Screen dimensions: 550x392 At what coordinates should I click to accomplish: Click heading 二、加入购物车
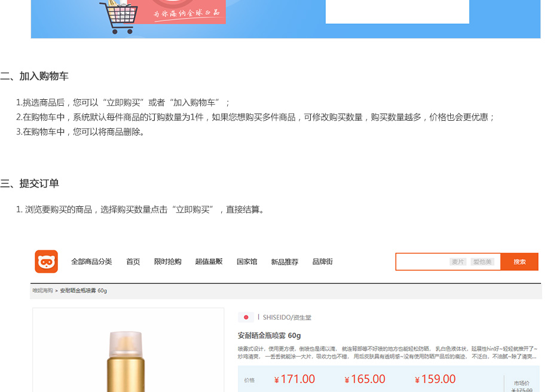(x=35, y=76)
